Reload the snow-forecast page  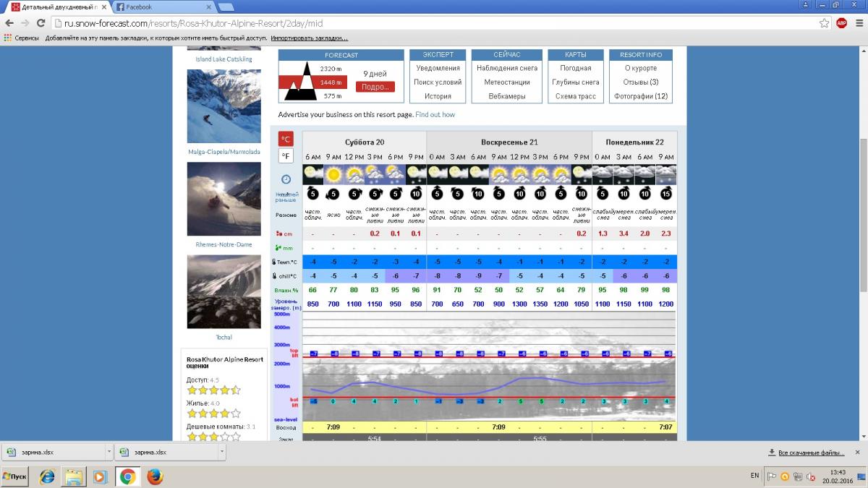[42, 23]
